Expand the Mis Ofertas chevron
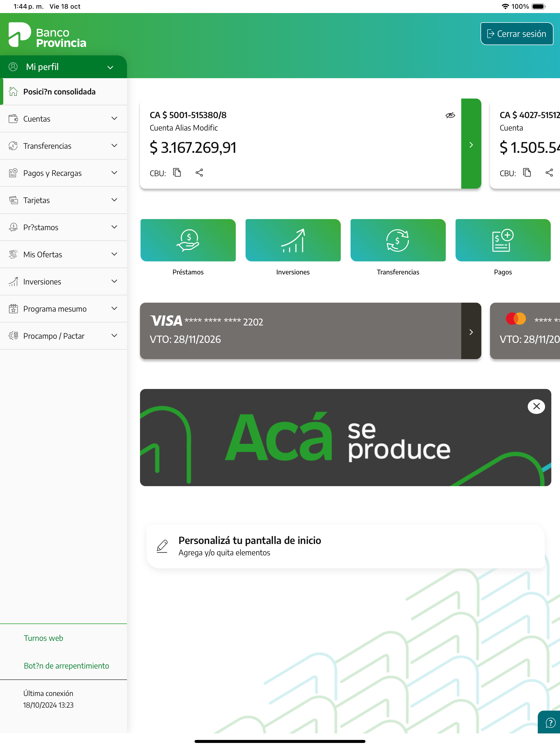560x747 pixels. (x=114, y=254)
